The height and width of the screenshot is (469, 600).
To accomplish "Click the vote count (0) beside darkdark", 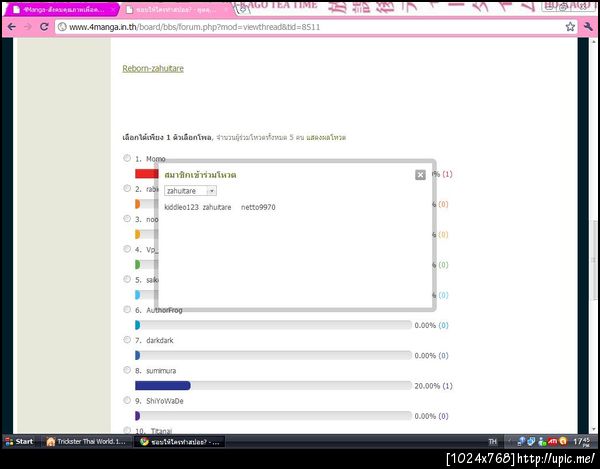I will click(x=443, y=355).
